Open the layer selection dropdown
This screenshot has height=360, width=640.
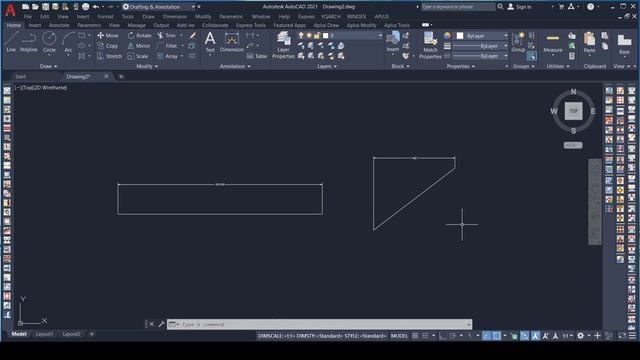tap(352, 36)
